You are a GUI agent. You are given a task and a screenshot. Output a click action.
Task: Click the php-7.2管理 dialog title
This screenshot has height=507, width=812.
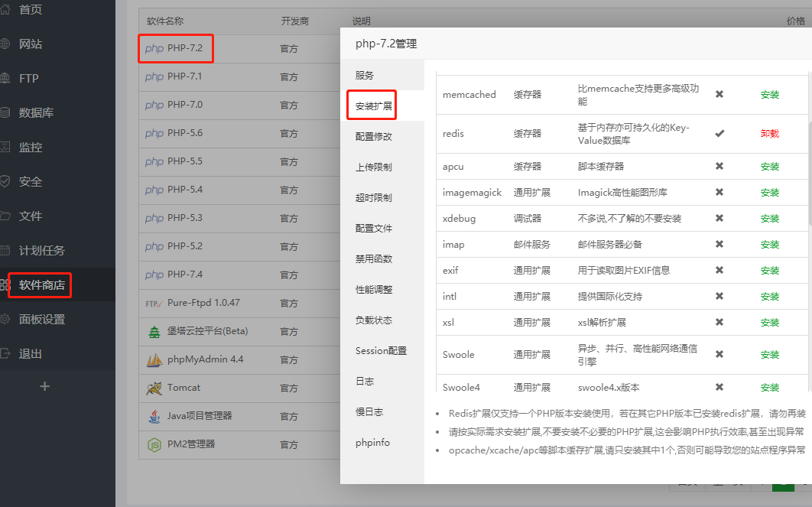(386, 44)
